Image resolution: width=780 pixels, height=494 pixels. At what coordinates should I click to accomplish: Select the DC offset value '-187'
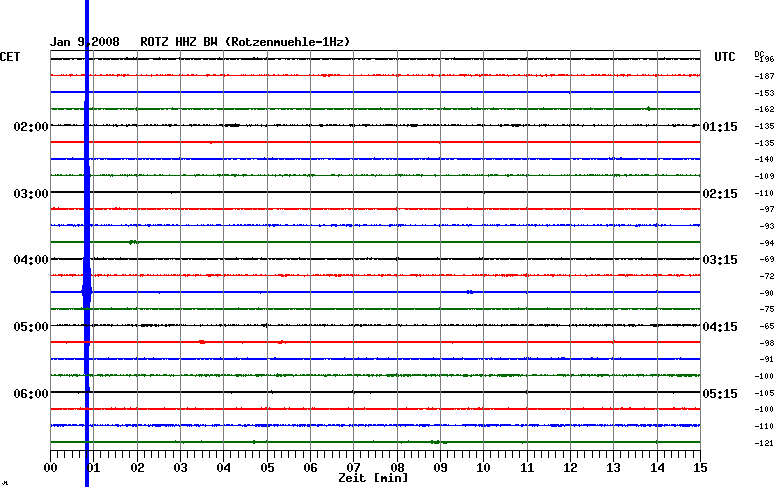(764, 76)
